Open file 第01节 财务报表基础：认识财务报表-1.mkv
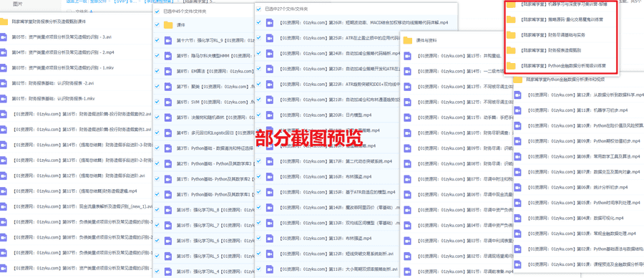644x278 pixels. 54,99
